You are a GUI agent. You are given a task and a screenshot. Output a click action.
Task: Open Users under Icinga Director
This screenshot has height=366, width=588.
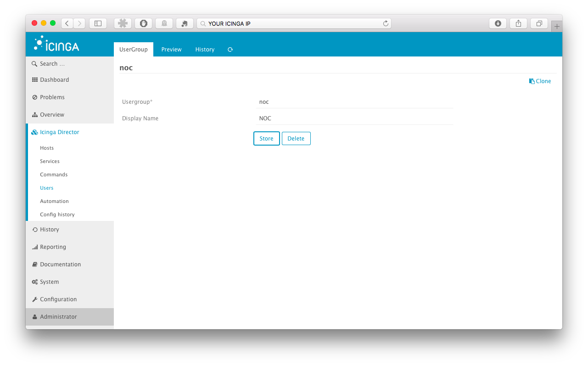[47, 188]
